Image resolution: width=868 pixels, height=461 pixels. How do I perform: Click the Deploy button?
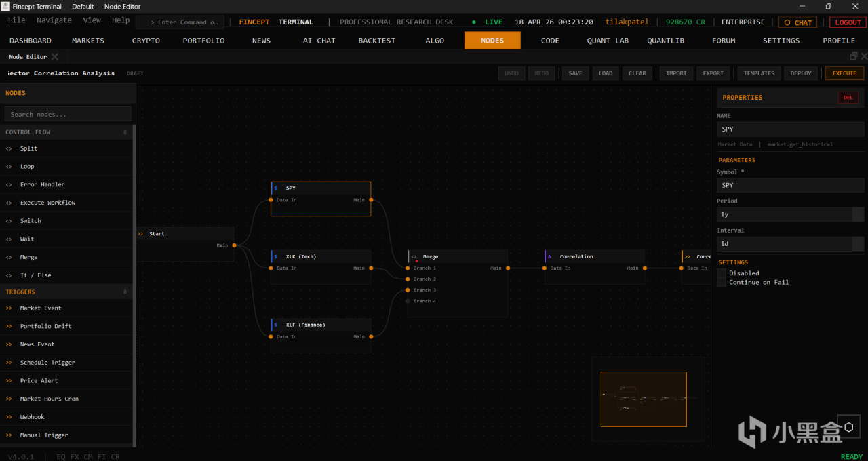pyautogui.click(x=801, y=73)
